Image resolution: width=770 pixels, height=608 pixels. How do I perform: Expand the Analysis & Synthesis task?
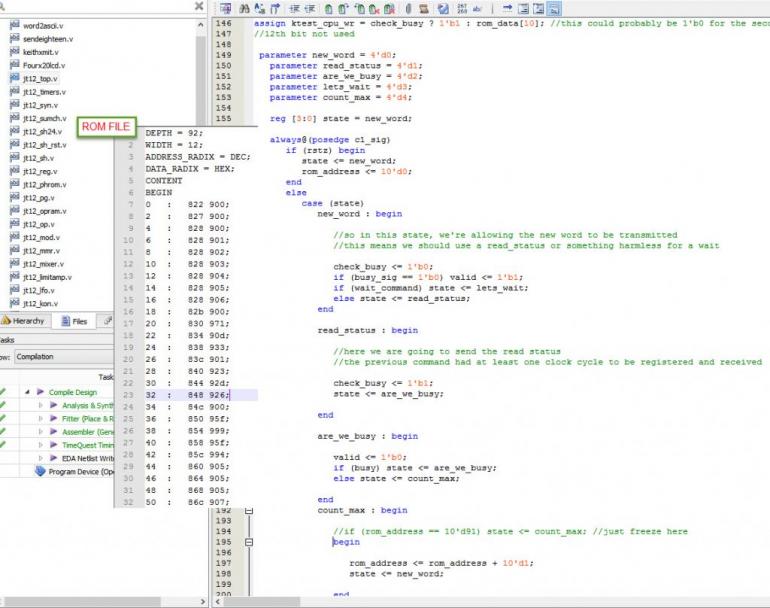41,406
